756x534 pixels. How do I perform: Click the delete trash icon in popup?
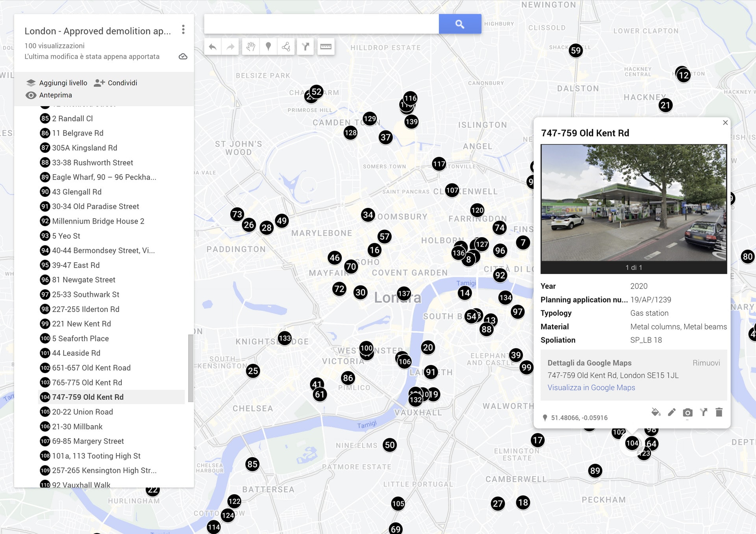(719, 412)
